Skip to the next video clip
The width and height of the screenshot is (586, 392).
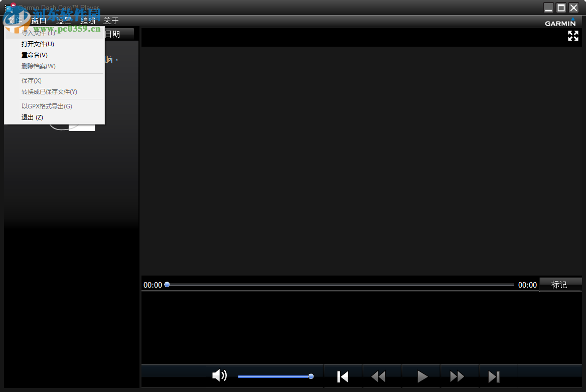[x=494, y=376]
